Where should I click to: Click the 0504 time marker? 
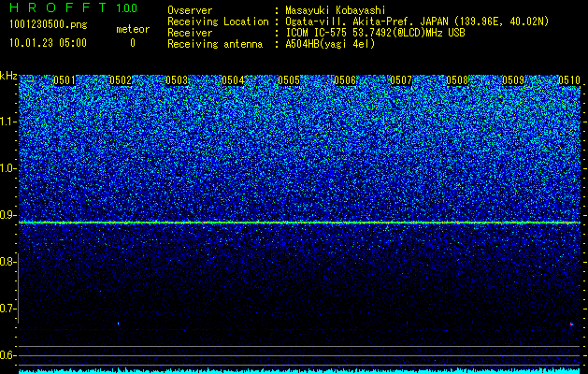click(x=233, y=80)
